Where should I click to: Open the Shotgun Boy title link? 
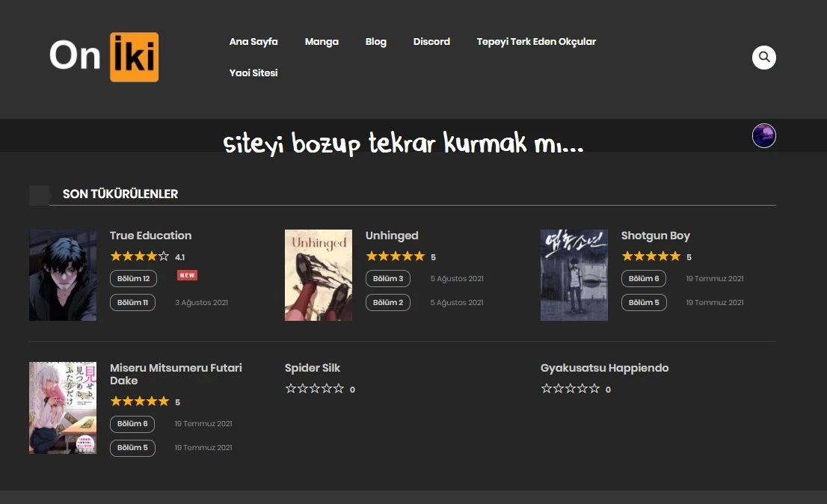tap(655, 236)
